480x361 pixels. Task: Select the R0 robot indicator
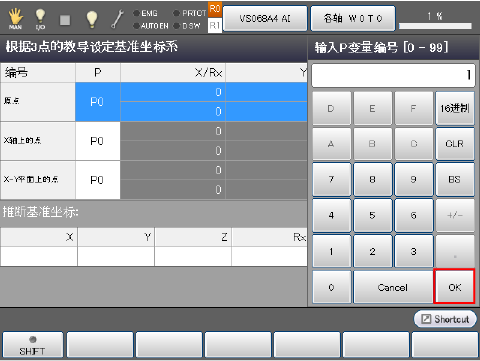coord(215,9)
